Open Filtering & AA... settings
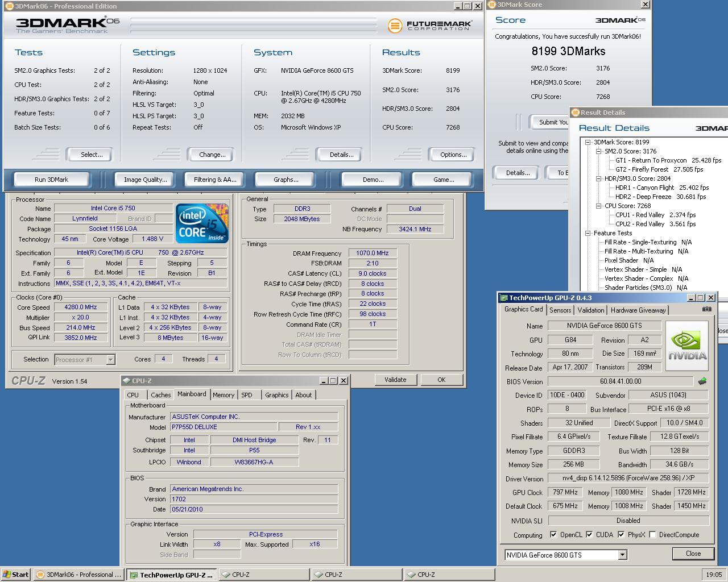 point(215,180)
